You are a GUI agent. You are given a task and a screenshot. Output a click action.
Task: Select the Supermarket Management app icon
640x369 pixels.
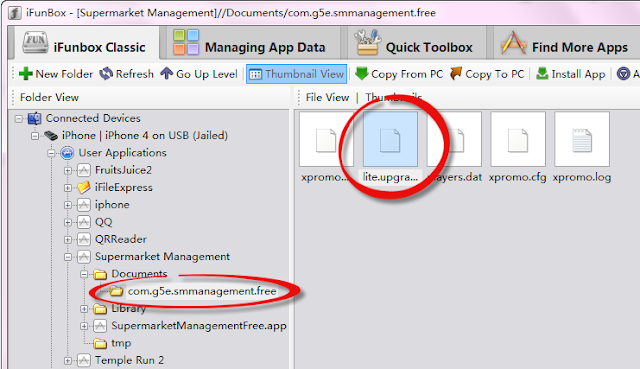(84, 257)
